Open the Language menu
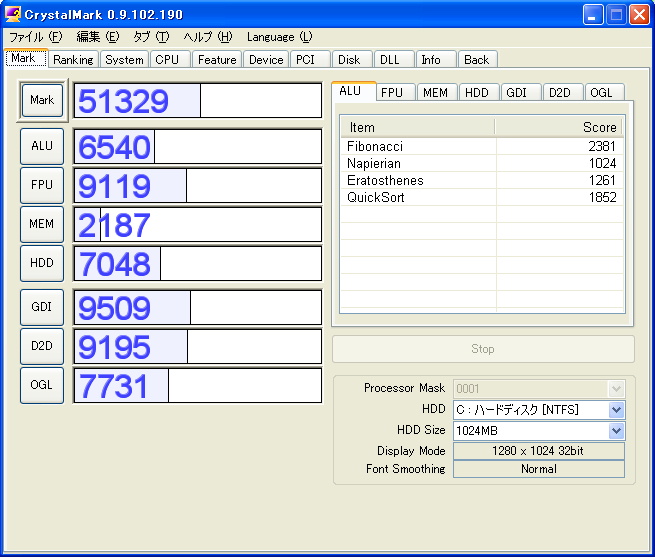The height and width of the screenshot is (557, 655). click(x=279, y=37)
